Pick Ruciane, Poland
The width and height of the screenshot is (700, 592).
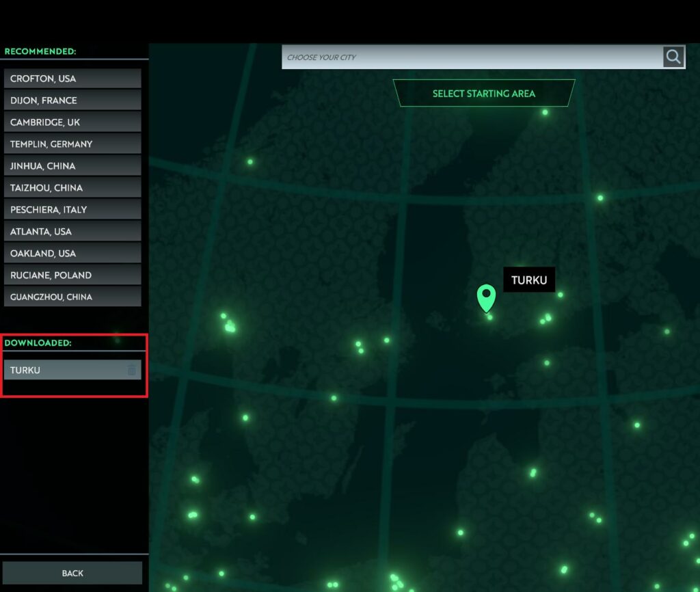click(72, 275)
